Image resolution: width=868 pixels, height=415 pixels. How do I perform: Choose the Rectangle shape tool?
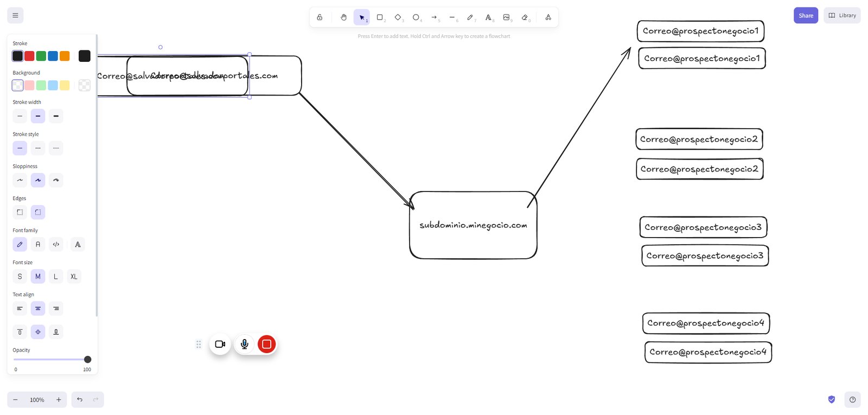click(380, 17)
